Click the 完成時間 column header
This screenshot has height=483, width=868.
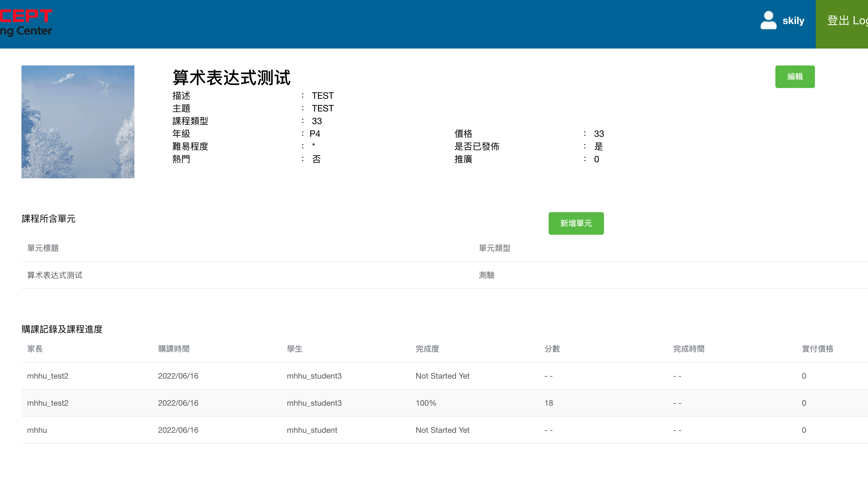click(x=689, y=349)
